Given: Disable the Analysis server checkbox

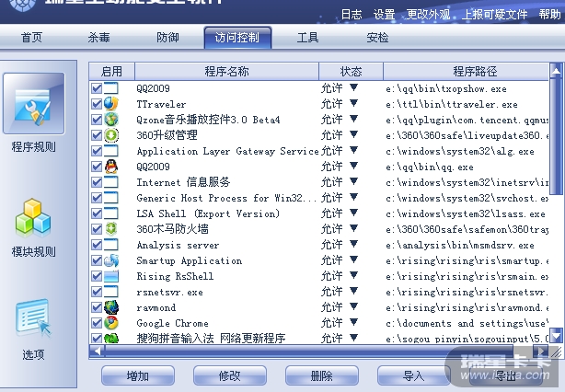Looking at the screenshot, I should (x=97, y=245).
